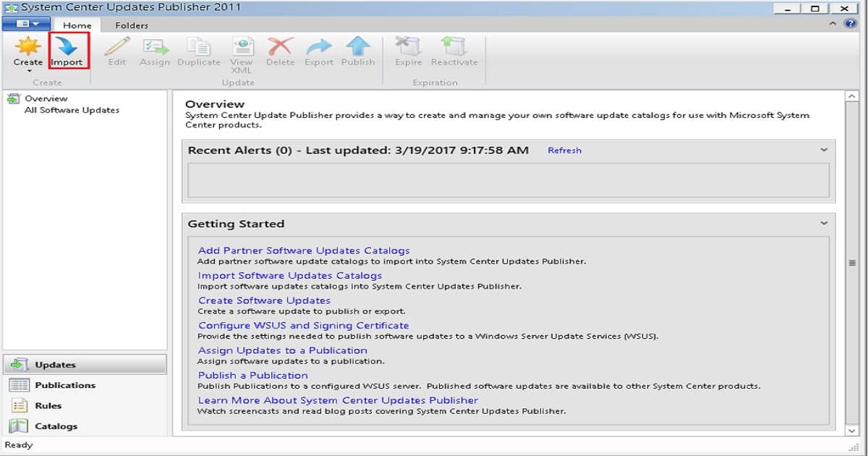Click the Publish up-arrow icon
This screenshot has height=456, width=868.
pos(358,46)
